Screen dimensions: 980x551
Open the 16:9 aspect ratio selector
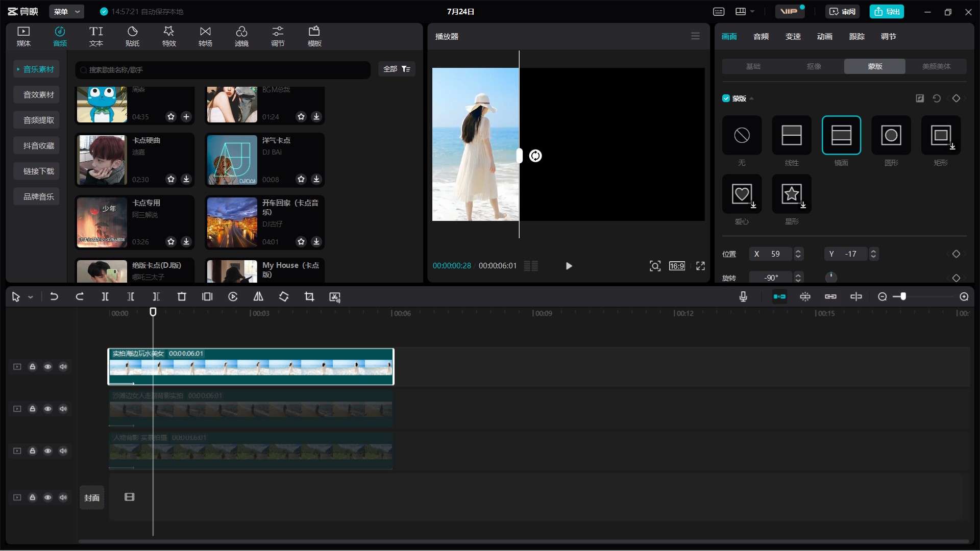(x=677, y=266)
